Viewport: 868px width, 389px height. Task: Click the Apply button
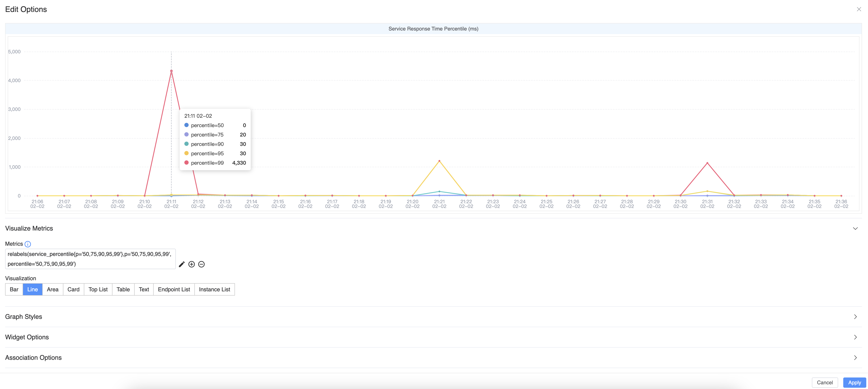point(854,383)
